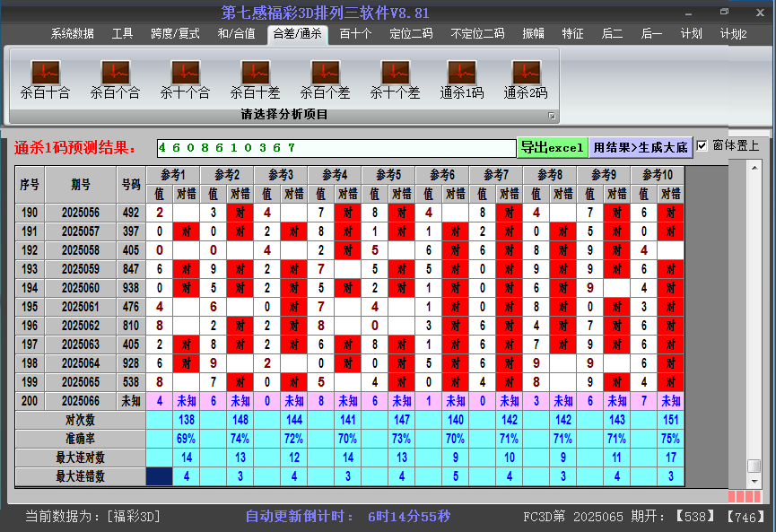The width and height of the screenshot is (776, 532).
Task: Open the 杀百个合 analysis icon
Action: (x=116, y=80)
